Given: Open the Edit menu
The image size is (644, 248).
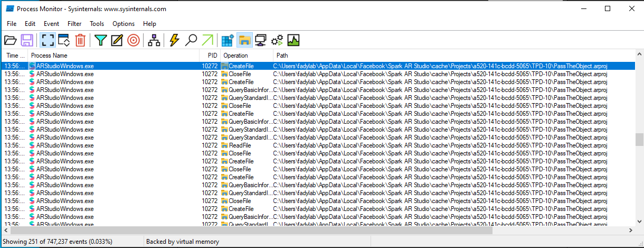Looking at the screenshot, I should 30,24.
